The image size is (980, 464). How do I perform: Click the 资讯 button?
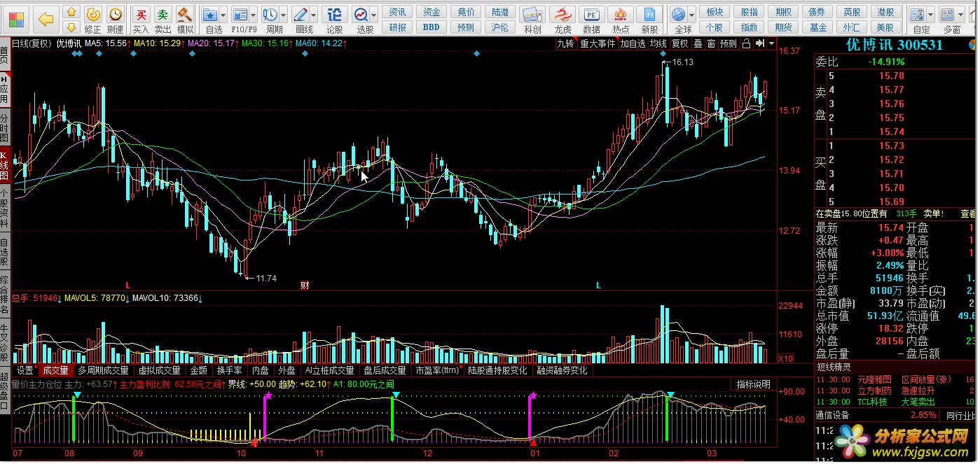(398, 12)
